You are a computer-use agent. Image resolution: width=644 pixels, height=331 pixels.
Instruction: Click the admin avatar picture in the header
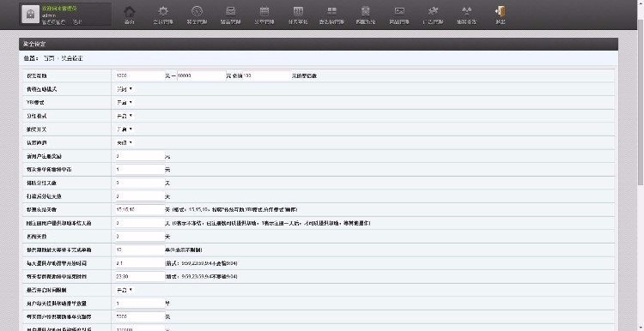click(x=30, y=15)
